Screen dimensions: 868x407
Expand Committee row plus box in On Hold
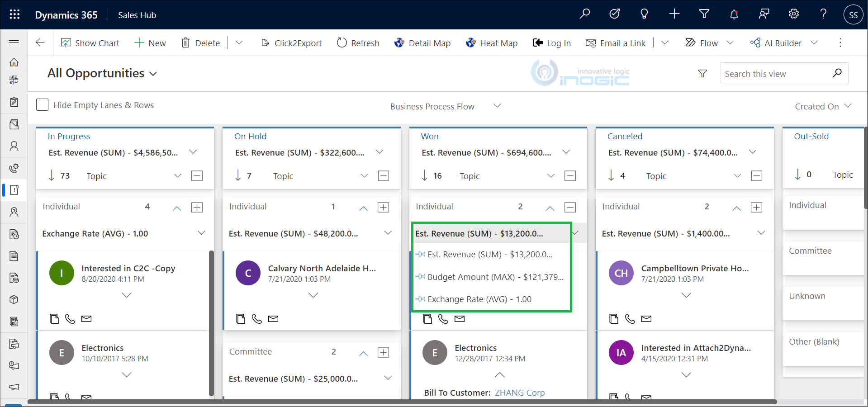pos(384,352)
